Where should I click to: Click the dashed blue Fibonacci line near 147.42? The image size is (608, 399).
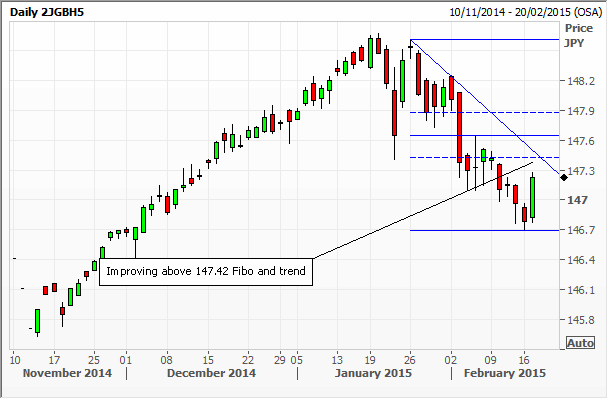tap(484, 157)
